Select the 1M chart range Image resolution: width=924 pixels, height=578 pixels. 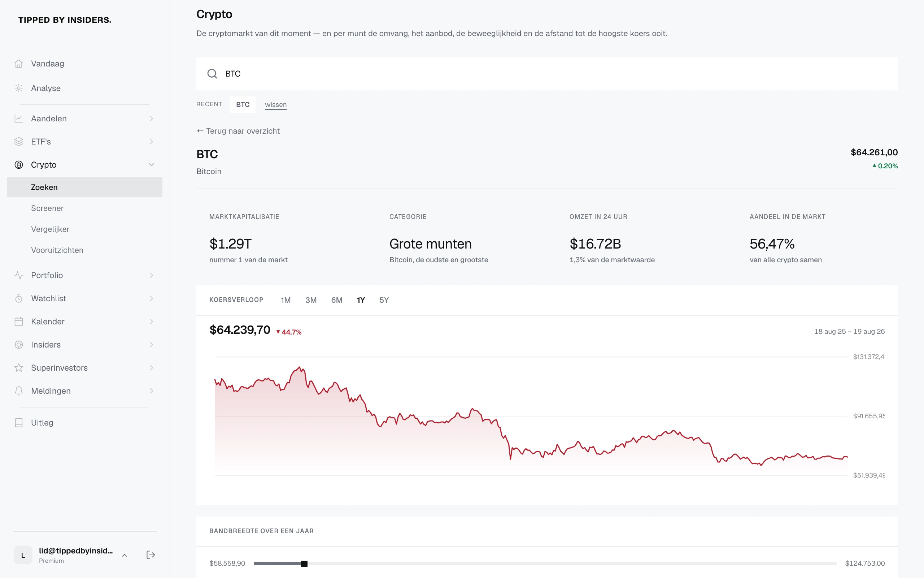click(286, 300)
